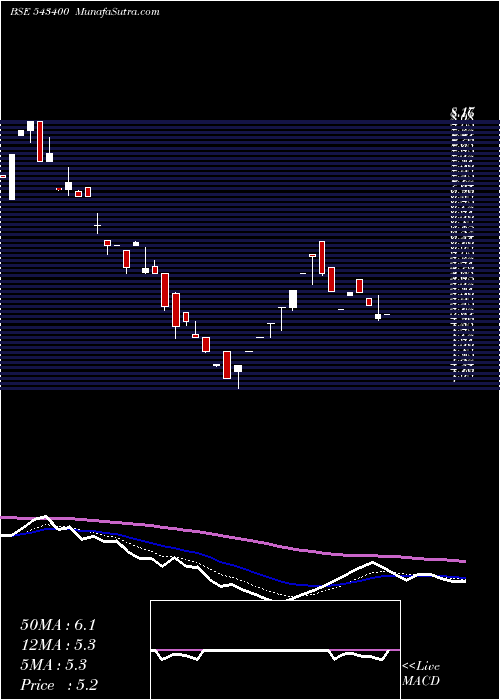
Task: Click the <<Live MACD label
Action: click(421, 674)
